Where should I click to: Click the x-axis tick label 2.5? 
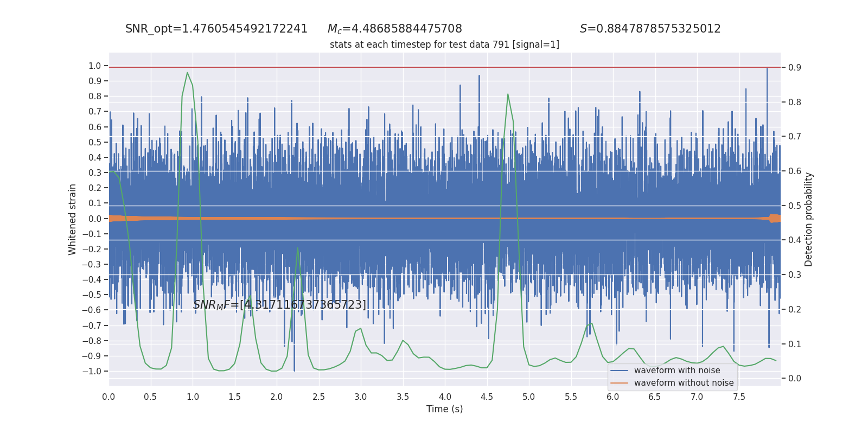pyautogui.click(x=318, y=397)
